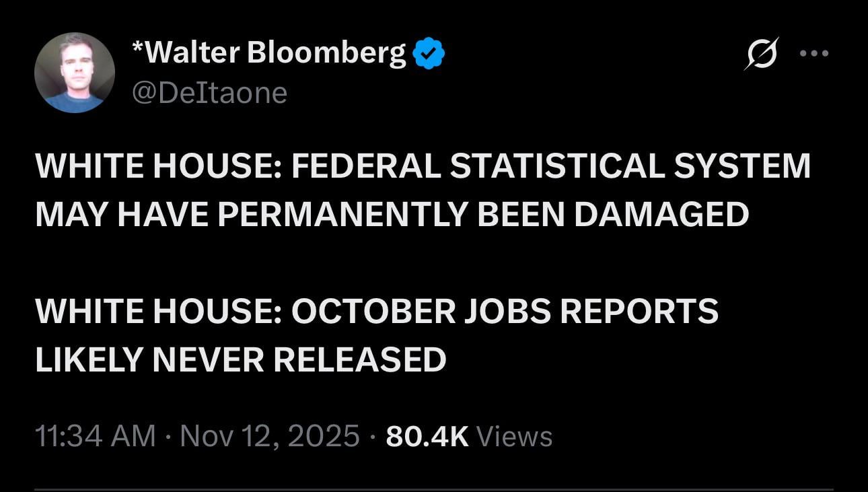Viewport: 868px width, 492px height.
Task: Click the word RELEASED in the post
Action: point(360,359)
